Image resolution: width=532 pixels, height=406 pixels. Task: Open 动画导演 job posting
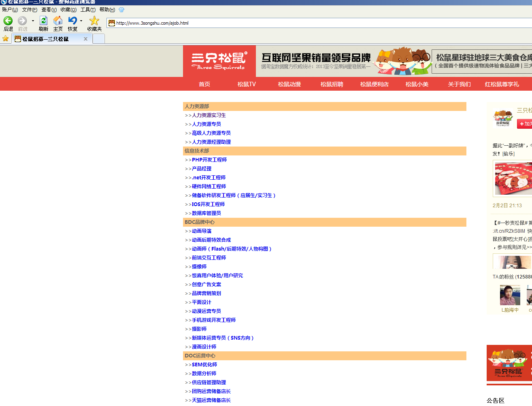(202, 231)
